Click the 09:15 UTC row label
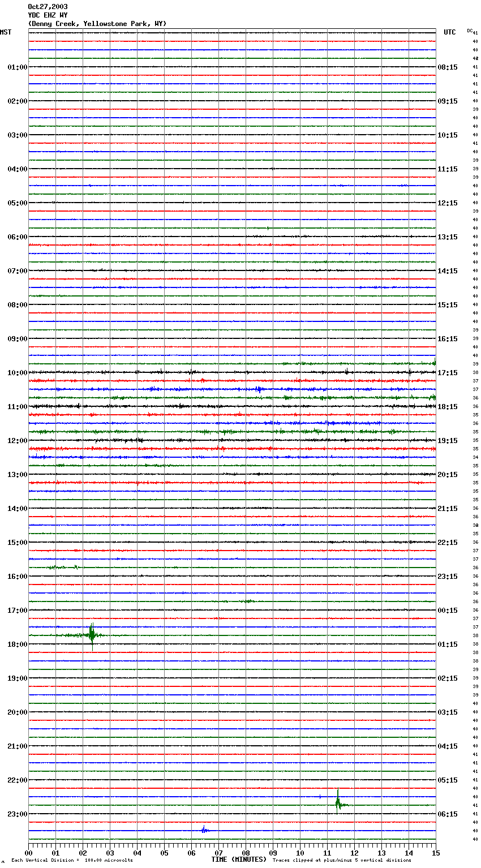 448,101
